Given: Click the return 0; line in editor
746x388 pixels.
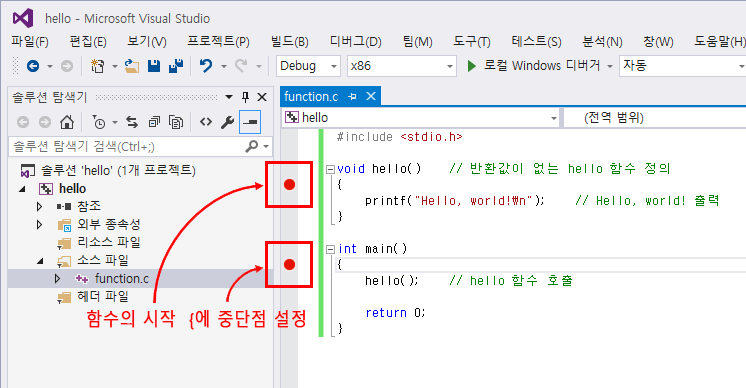Looking at the screenshot, I should (x=395, y=312).
